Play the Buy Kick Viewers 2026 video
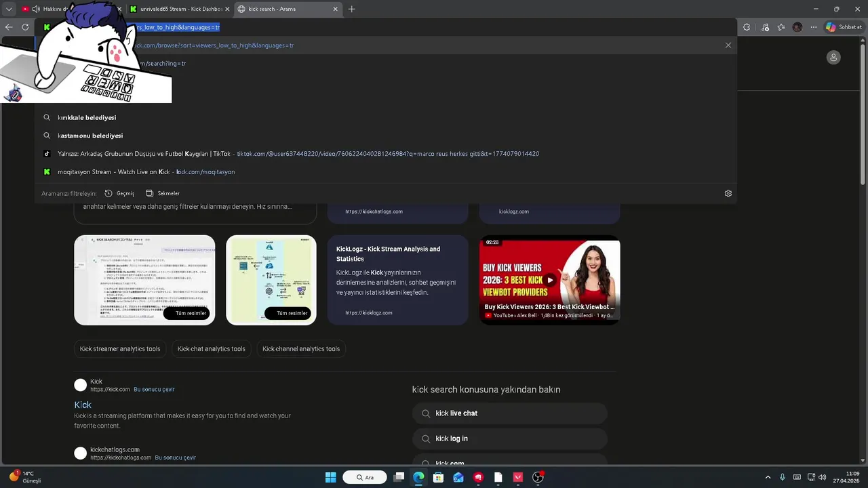This screenshot has width=868, height=488. (x=549, y=280)
